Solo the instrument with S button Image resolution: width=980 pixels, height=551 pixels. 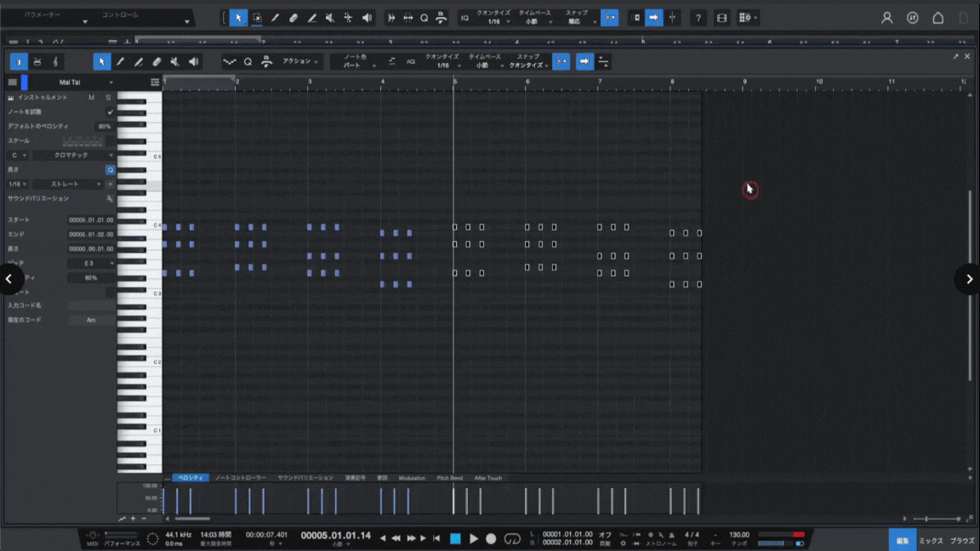coord(108,98)
